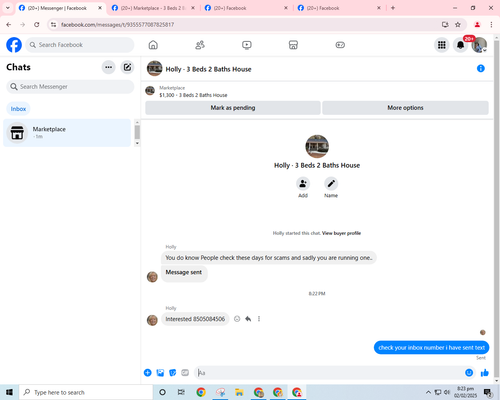Click the message text box

[x=328, y=373]
